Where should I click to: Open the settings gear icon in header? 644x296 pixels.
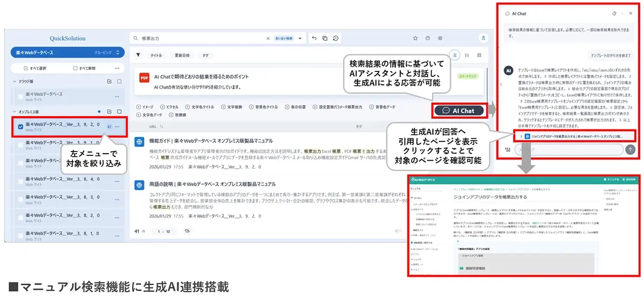click(x=440, y=38)
